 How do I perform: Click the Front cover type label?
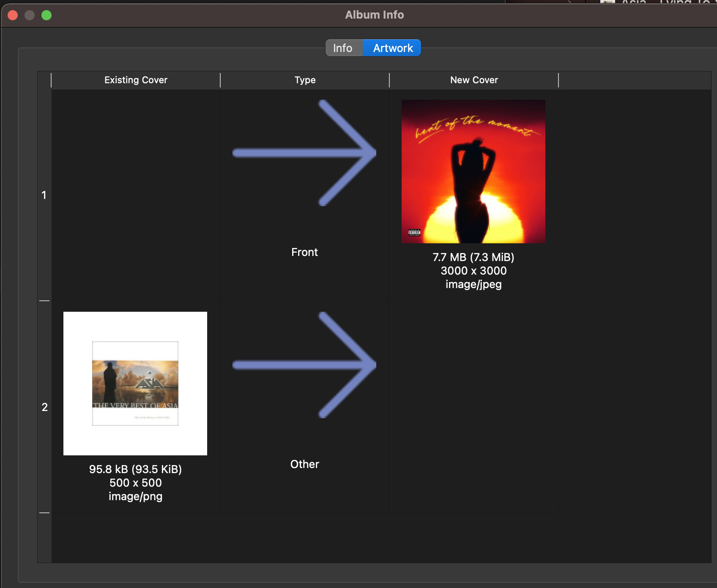[304, 252]
